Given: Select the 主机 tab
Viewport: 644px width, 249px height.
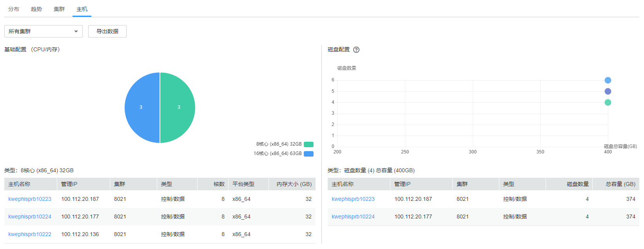Looking at the screenshot, I should point(82,9).
